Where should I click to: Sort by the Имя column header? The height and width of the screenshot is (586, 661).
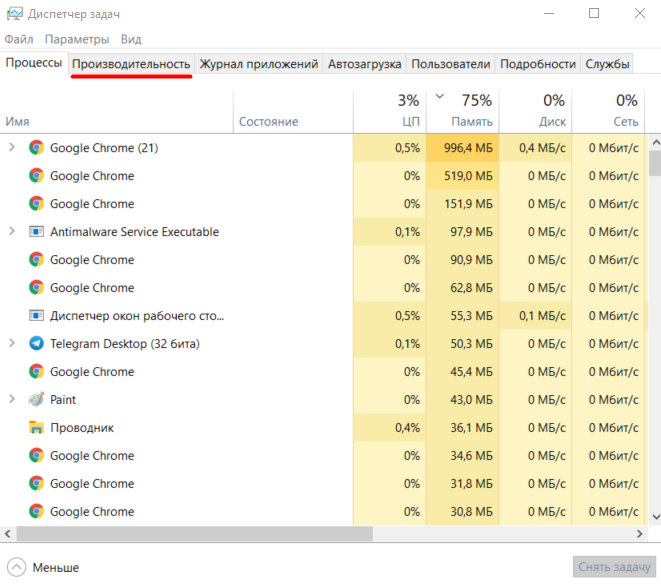tap(116, 112)
